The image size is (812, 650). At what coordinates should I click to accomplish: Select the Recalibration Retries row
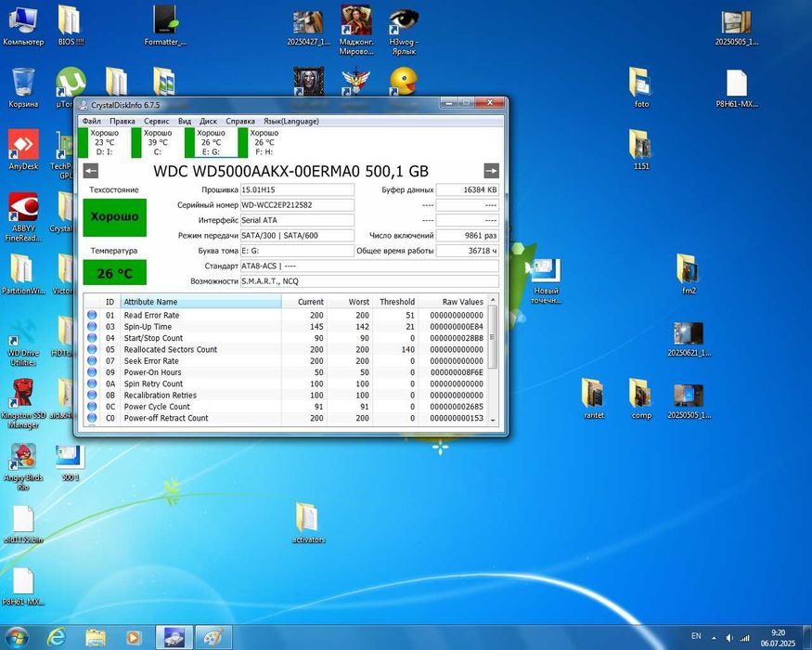click(x=286, y=395)
